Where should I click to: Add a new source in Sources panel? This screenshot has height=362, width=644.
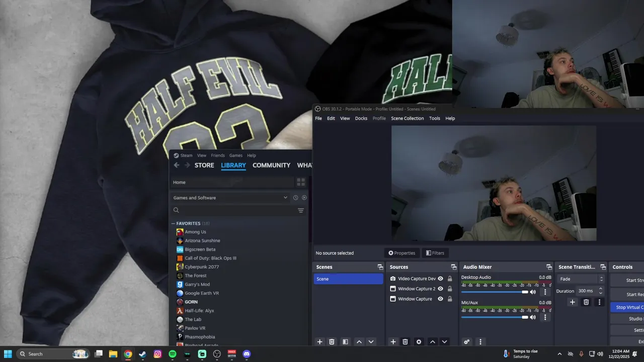click(393, 342)
